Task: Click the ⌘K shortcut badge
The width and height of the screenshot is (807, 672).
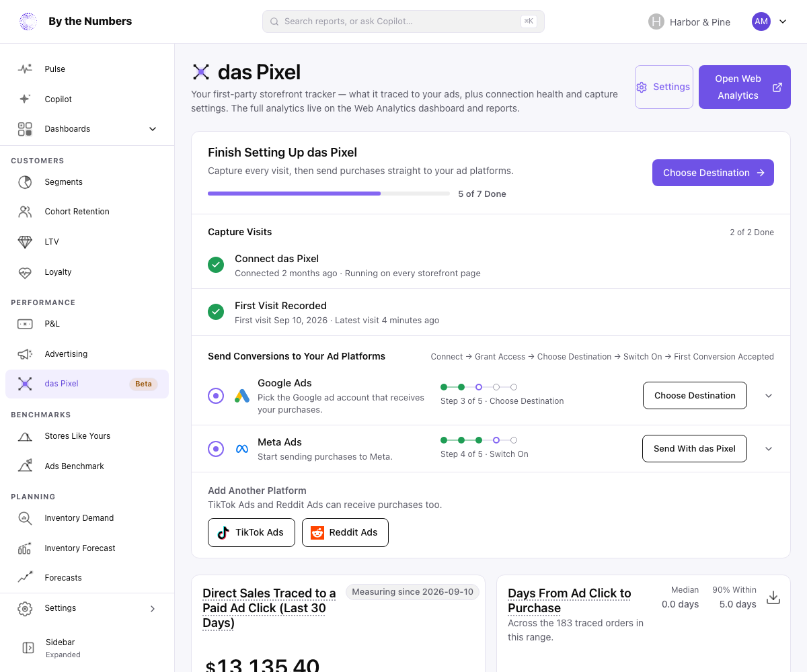Action: click(x=529, y=22)
